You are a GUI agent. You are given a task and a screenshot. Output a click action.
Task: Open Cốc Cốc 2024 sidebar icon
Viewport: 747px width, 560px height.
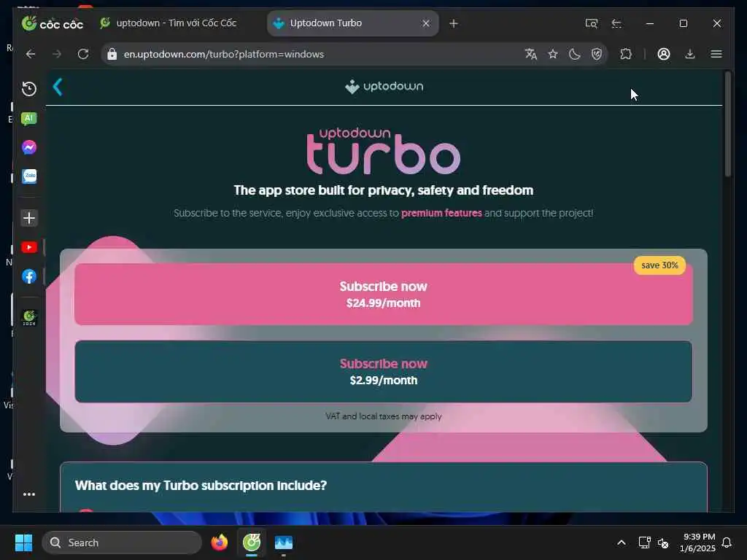coord(29,317)
